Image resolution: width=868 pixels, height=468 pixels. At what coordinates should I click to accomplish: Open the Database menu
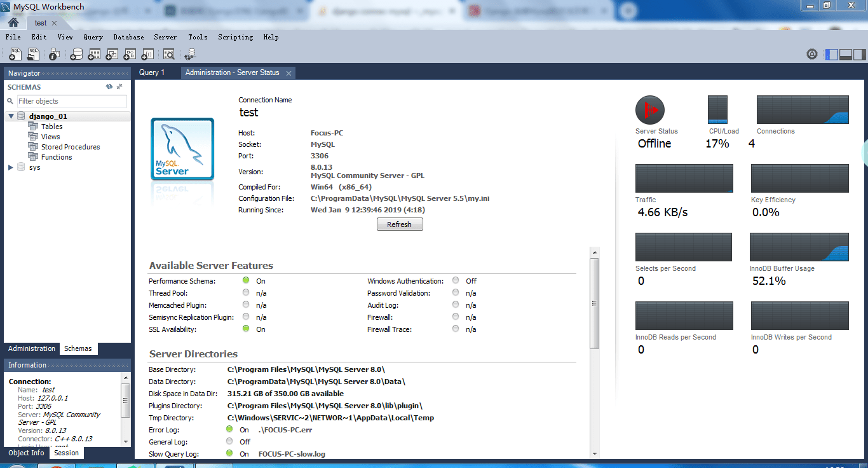pos(128,38)
